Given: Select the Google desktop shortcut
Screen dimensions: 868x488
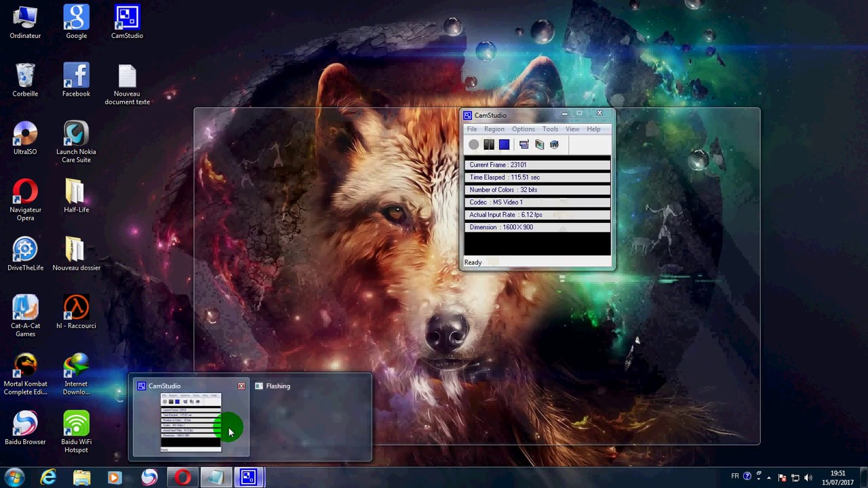Looking at the screenshot, I should [76, 22].
